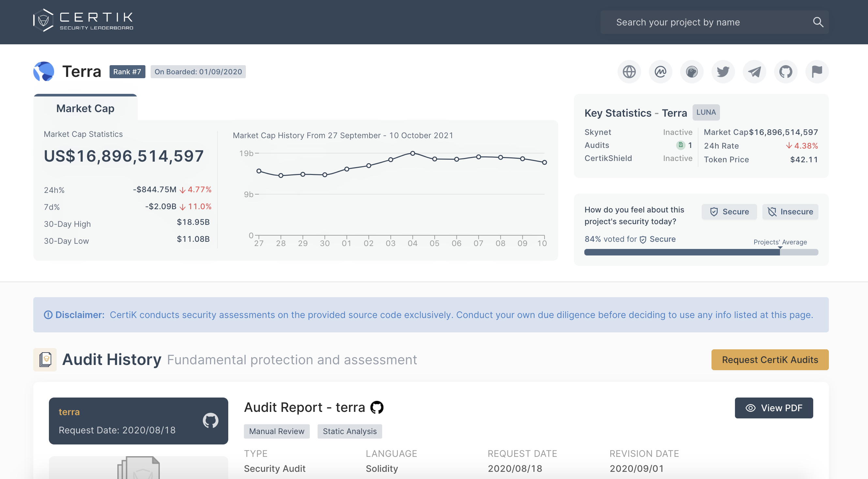This screenshot has height=479, width=868.
Task: Click the US$16,896,514,597 market cap value
Action: (124, 156)
